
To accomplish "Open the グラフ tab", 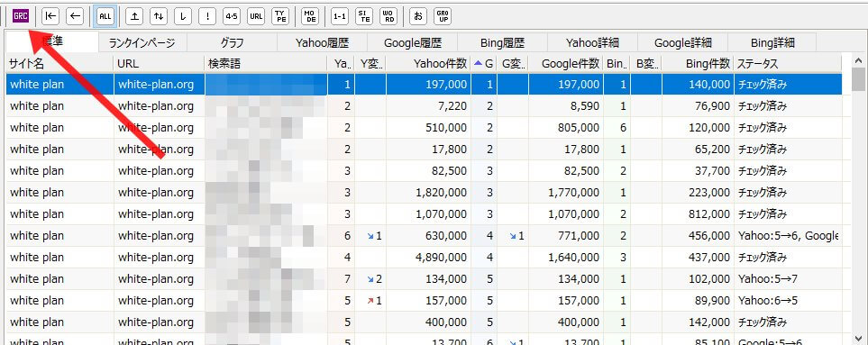I will 232,42.
